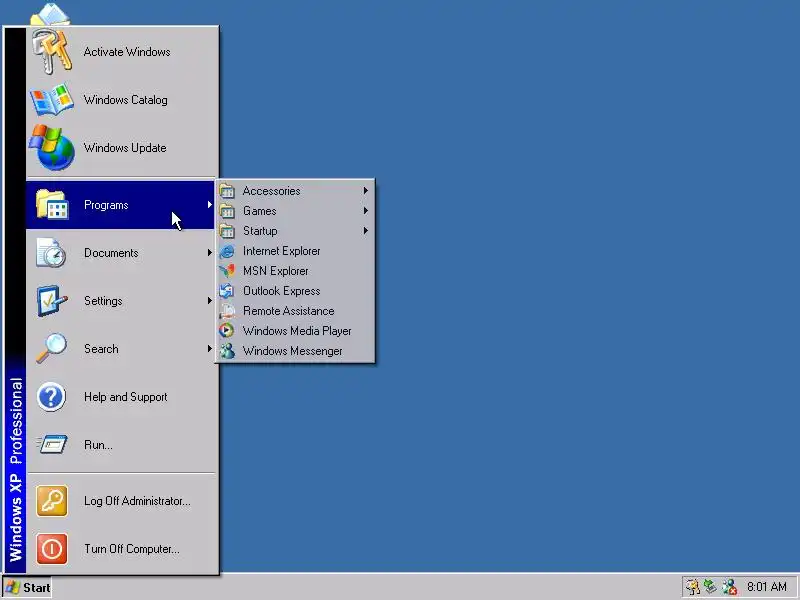Viewport: 800px width, 600px height.
Task: Choose Windows Update from Start menu
Action: 121,147
